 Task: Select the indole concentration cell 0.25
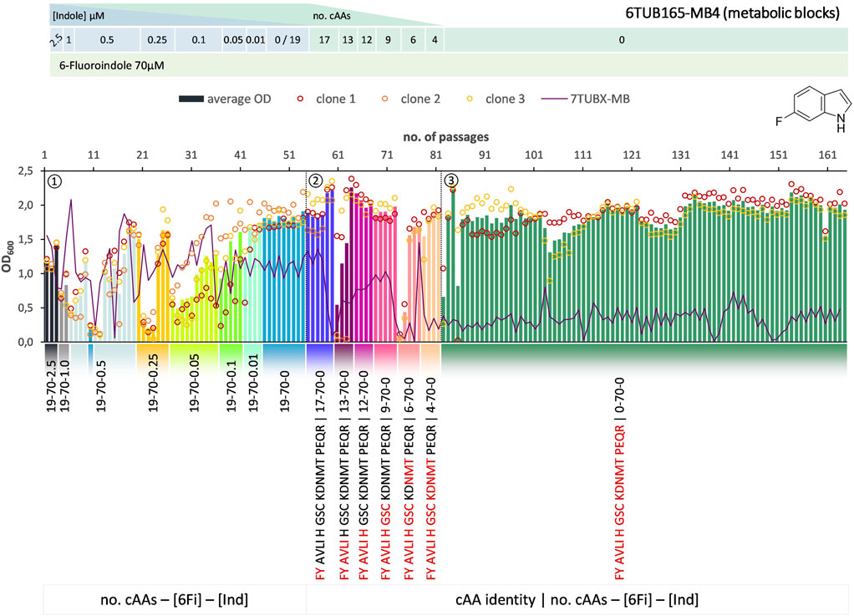pyautogui.click(x=157, y=40)
